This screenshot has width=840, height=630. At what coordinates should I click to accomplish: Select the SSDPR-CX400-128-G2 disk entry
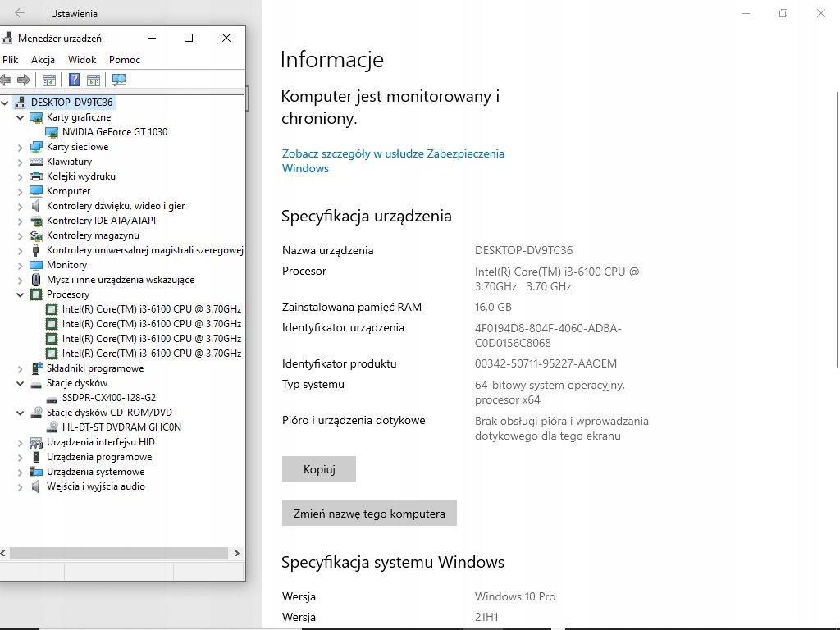click(x=109, y=398)
